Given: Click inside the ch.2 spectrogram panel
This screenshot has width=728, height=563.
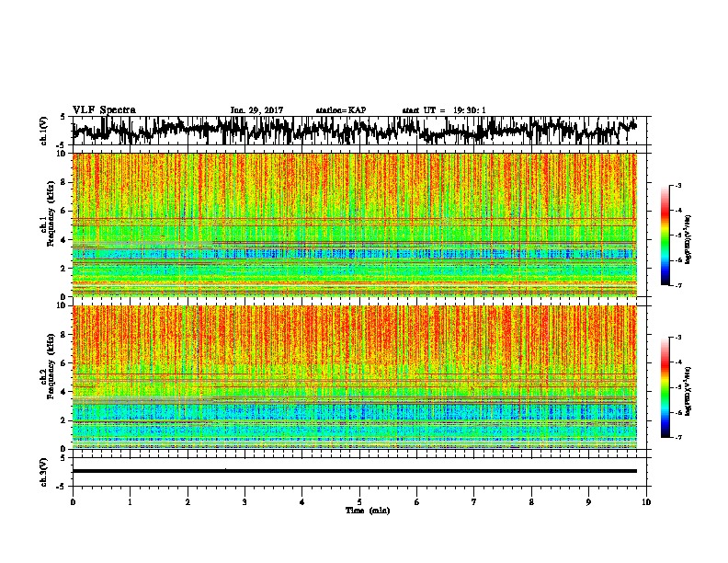Looking at the screenshot, I should click(355, 377).
